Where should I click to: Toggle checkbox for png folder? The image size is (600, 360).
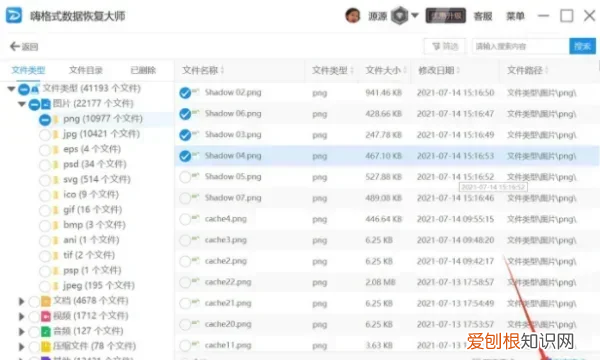coord(45,120)
